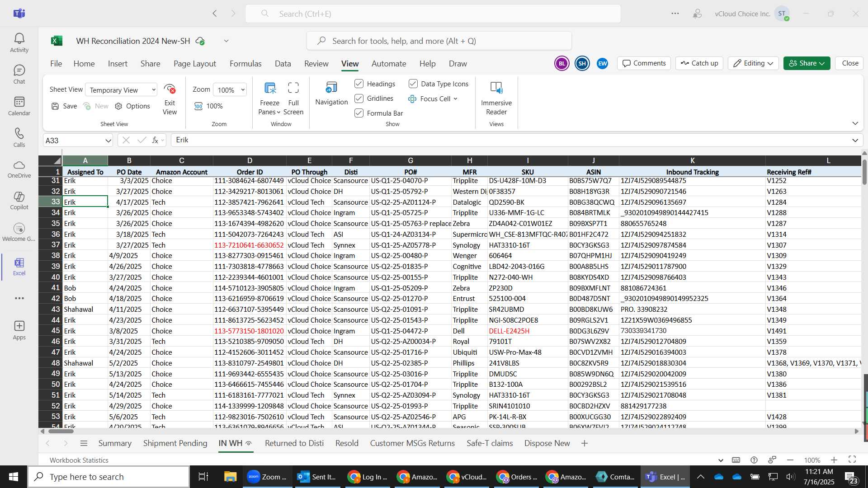
Task: Toggle the Headings checkbox
Action: 359,84
